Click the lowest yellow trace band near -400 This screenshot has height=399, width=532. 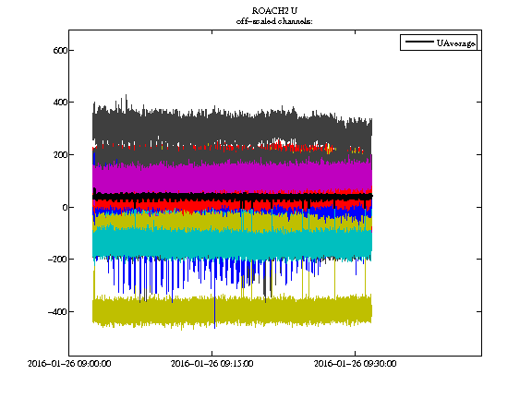point(232,310)
